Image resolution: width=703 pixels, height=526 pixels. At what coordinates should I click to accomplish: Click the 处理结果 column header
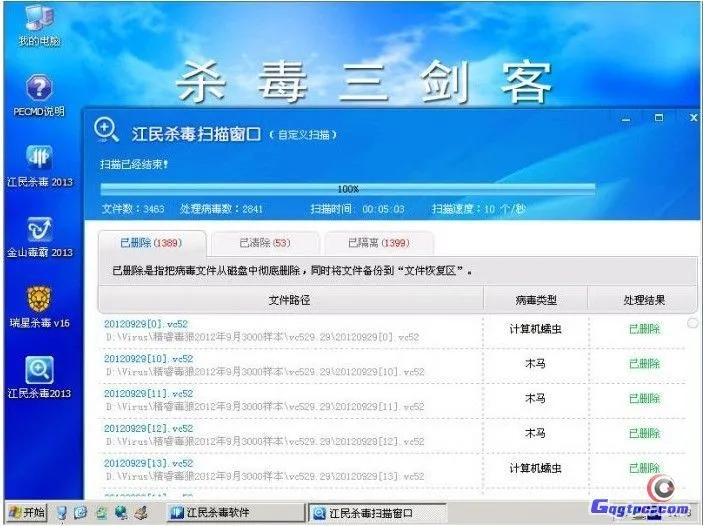click(x=643, y=300)
